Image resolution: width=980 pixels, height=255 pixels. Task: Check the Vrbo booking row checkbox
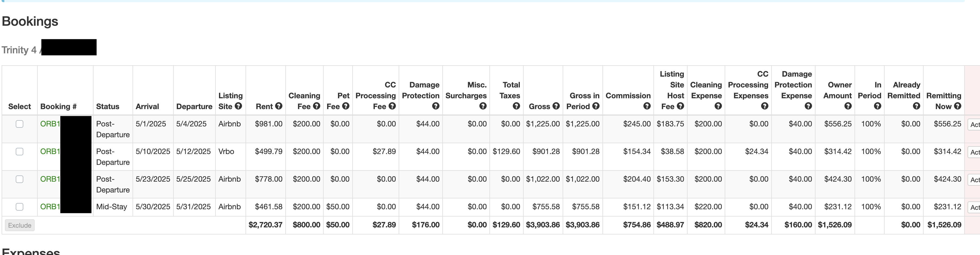[20, 152]
